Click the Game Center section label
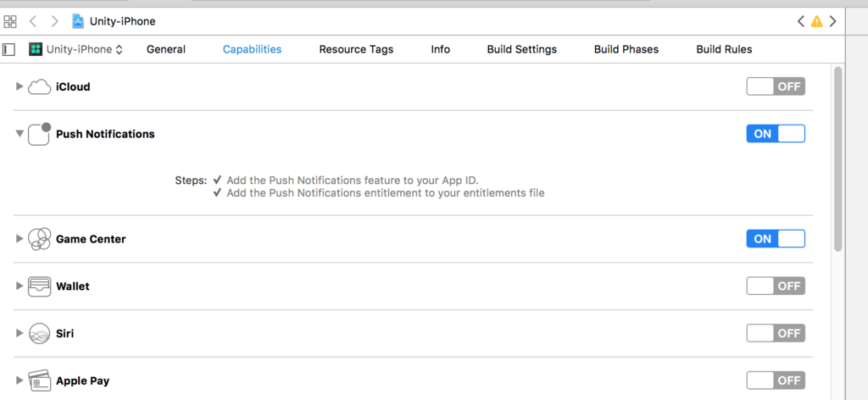Screen dimensions: 868x400 (x=91, y=239)
